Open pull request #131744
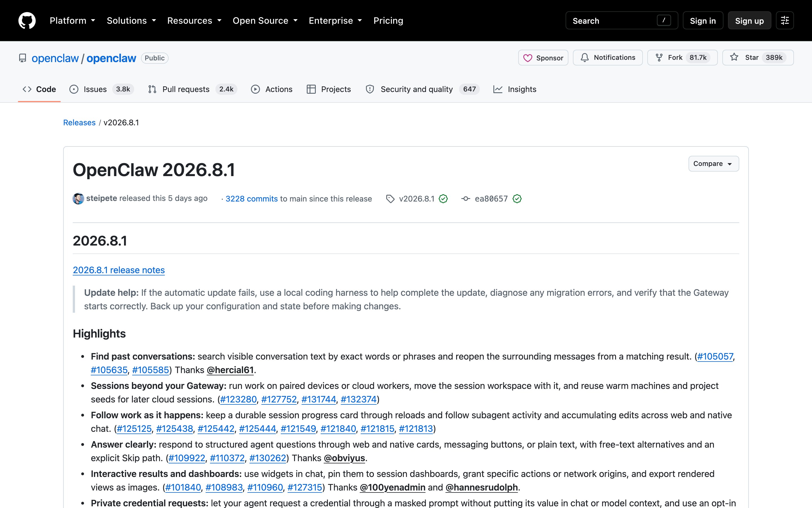Screen dimensions: 812x508 [x=318, y=399]
